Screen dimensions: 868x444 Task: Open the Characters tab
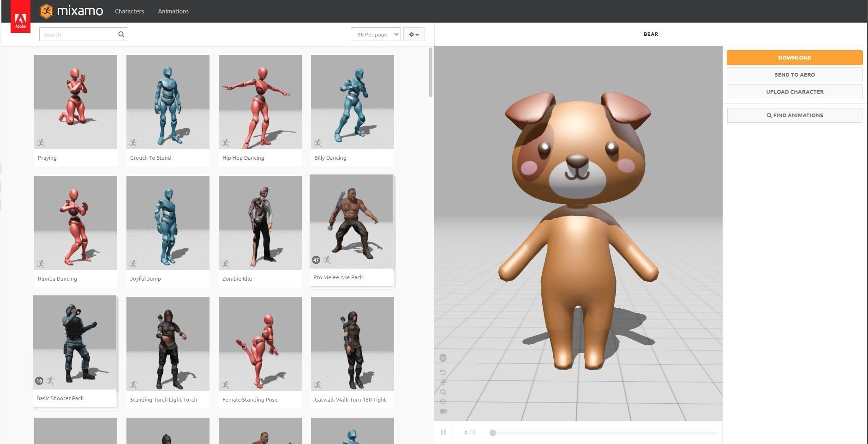tap(129, 11)
